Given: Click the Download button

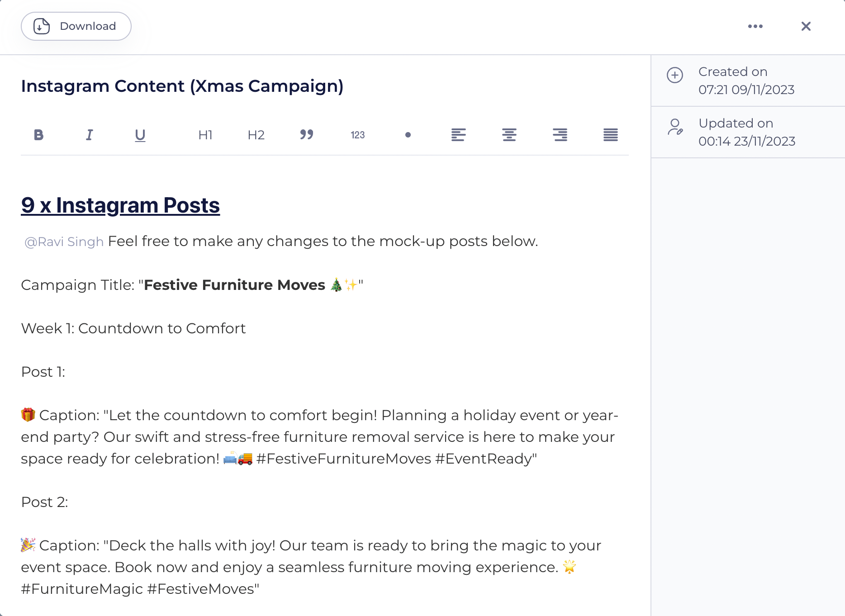Looking at the screenshot, I should click(x=76, y=26).
